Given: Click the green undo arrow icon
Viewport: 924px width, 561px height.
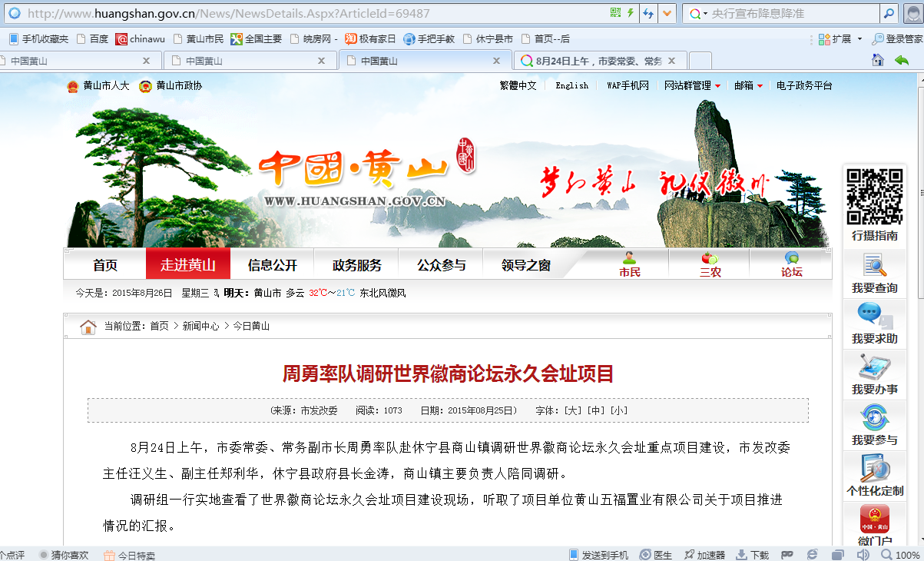Looking at the screenshot, I should point(901,61).
